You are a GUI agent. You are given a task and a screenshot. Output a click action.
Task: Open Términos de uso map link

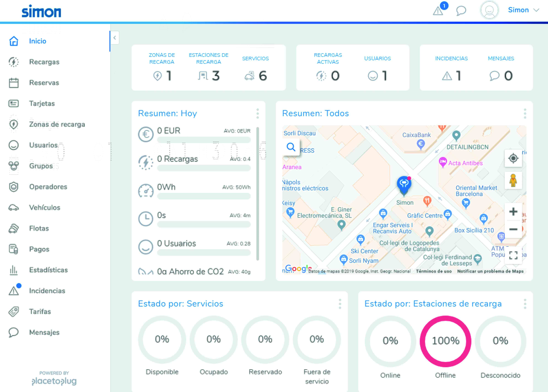pos(434,271)
